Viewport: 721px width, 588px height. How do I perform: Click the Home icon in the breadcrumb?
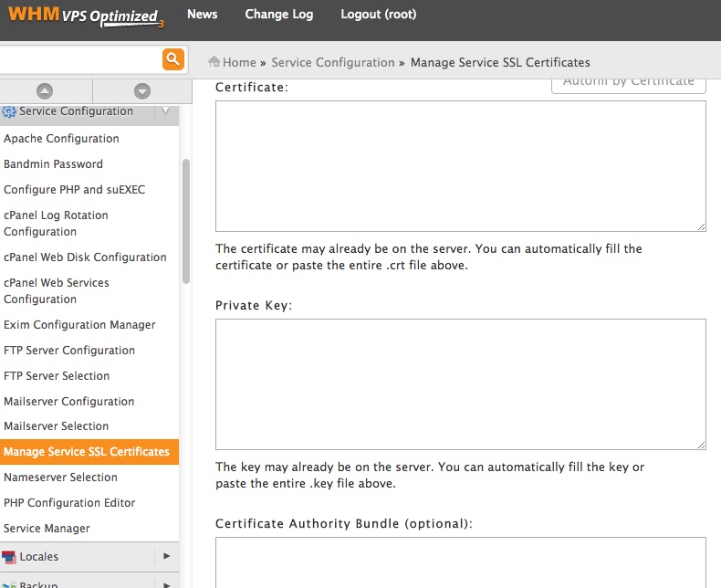click(x=214, y=62)
